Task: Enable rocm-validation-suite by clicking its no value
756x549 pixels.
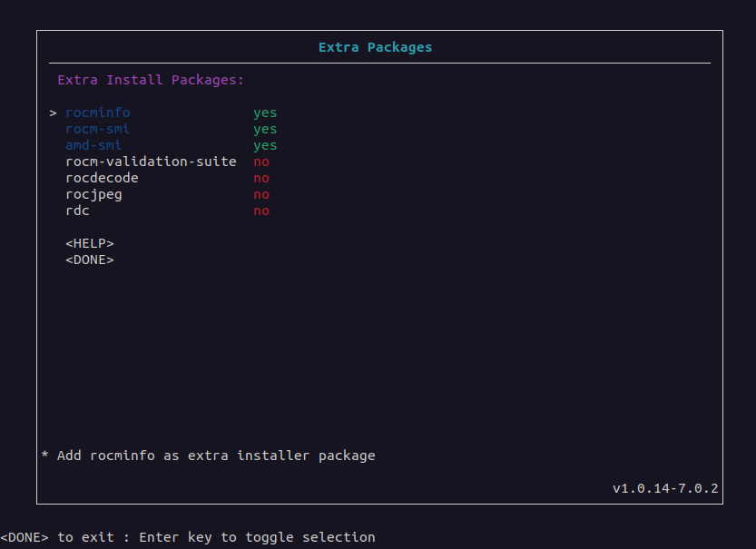Action: tap(261, 162)
